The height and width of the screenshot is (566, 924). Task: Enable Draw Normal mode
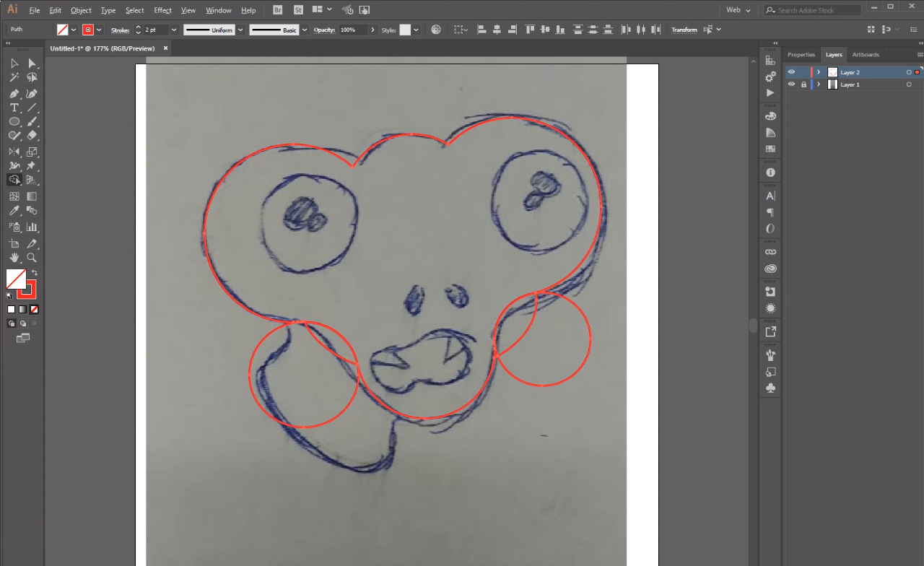(x=12, y=323)
